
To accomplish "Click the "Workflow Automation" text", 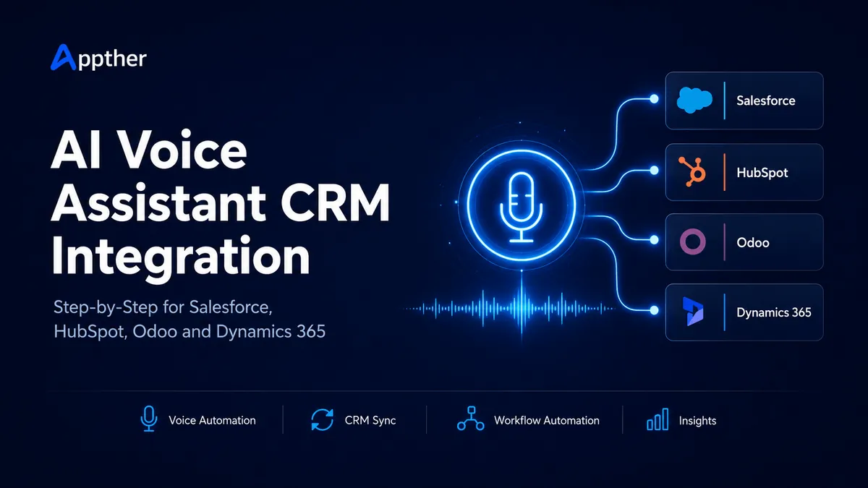I will [547, 420].
